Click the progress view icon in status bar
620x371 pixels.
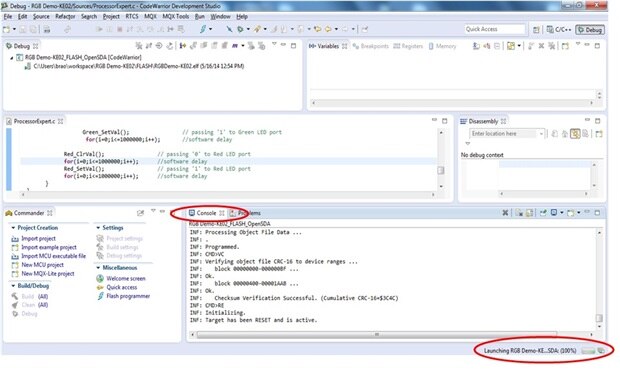(x=601, y=351)
